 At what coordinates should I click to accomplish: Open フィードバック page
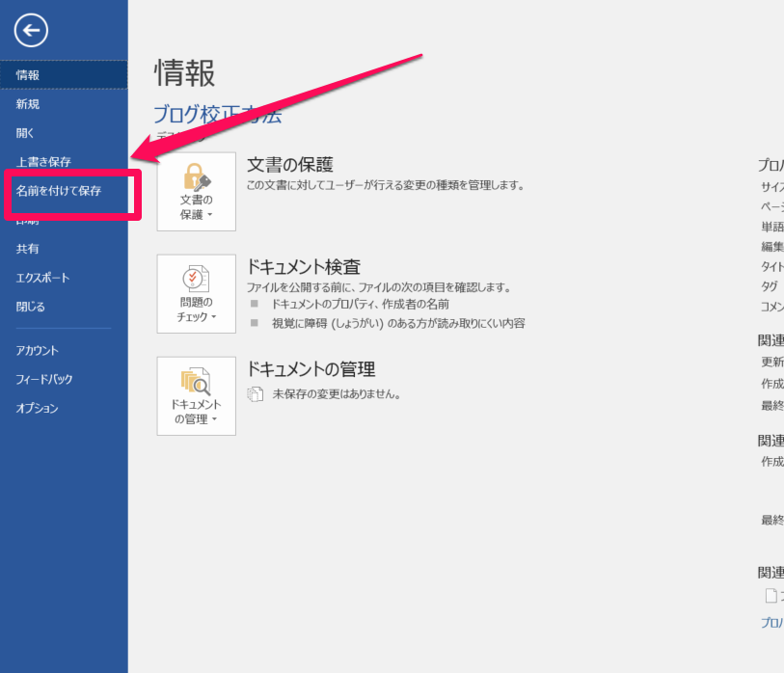click(x=64, y=379)
